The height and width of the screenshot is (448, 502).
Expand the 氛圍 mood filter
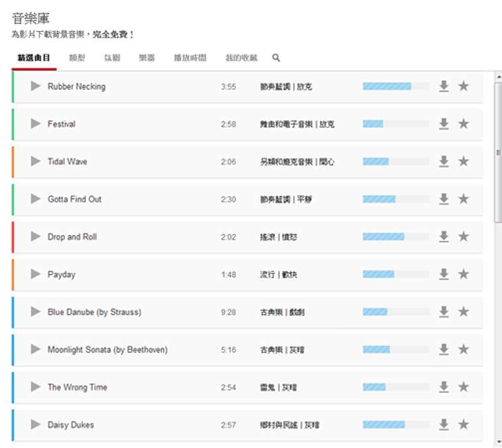coord(112,58)
